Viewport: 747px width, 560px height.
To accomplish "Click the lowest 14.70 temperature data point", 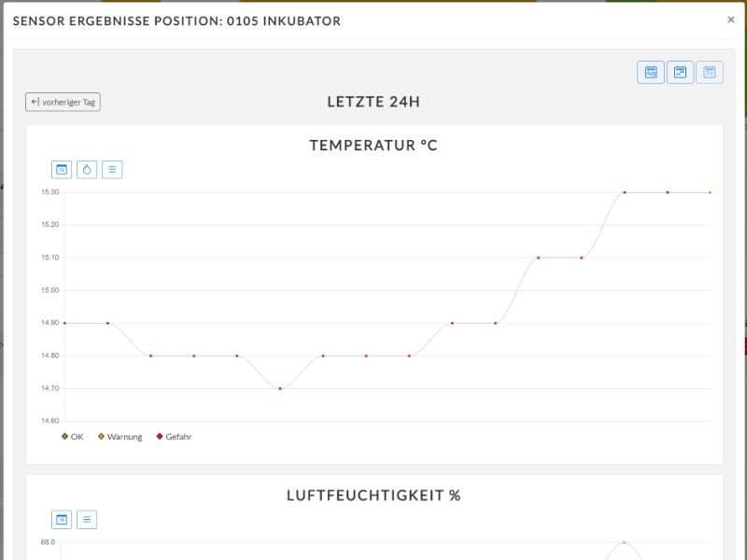I will tap(278, 386).
